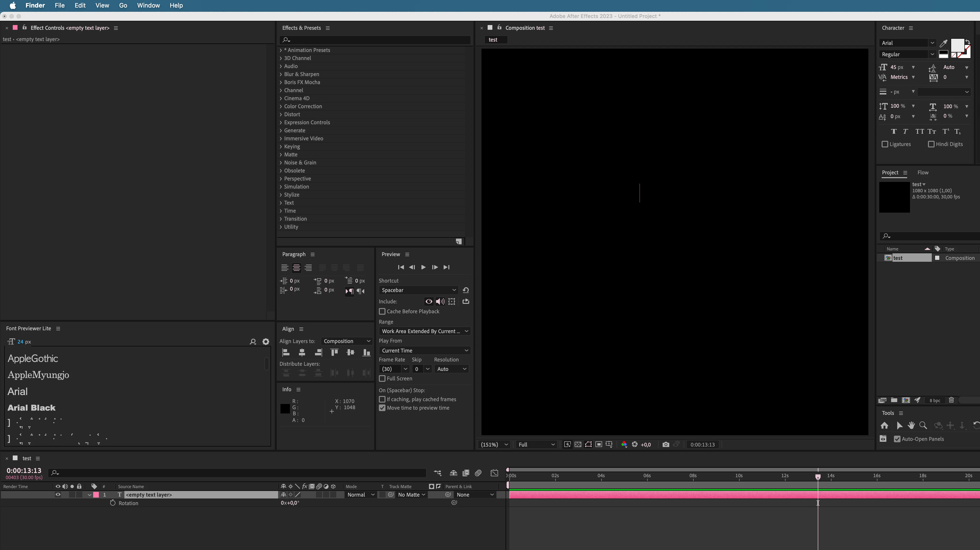Toggle Rotation stopwatch keyframe icon
The width and height of the screenshot is (980, 550).
[x=113, y=503]
